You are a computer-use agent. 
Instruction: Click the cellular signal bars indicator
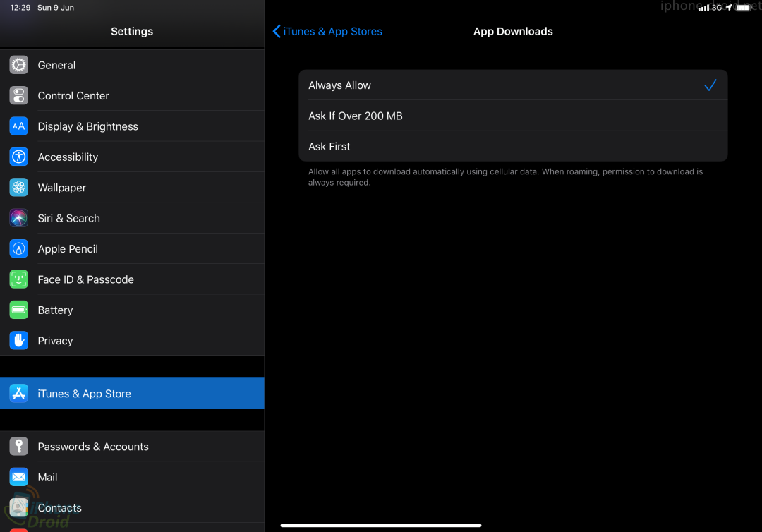click(703, 8)
